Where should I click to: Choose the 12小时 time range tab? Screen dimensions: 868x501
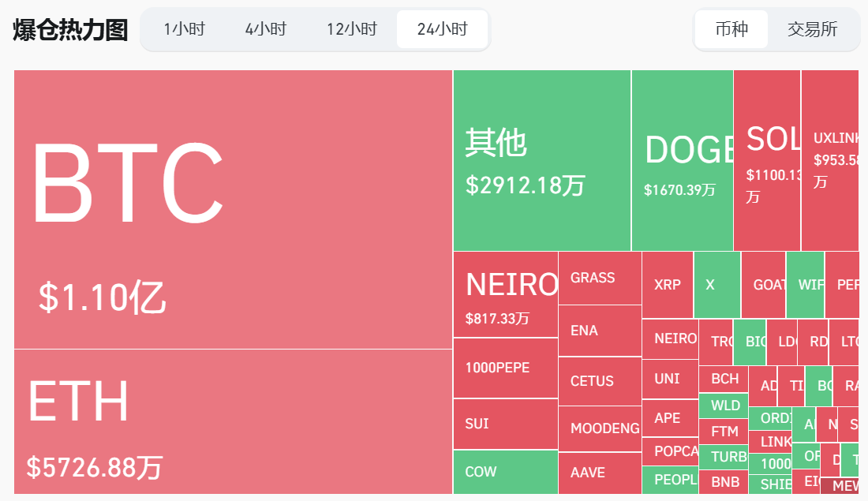(x=352, y=30)
